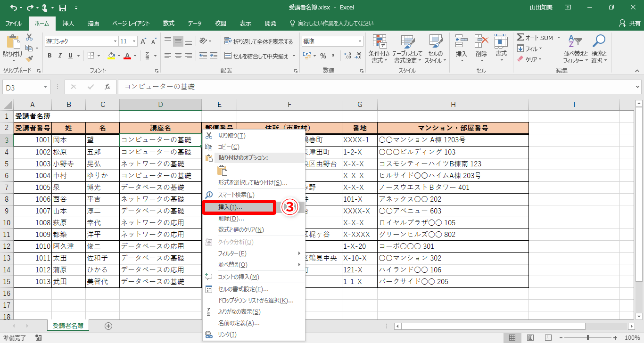Toggle Underline formatting
Image resolution: width=644 pixels, height=343 pixels.
coord(70,56)
